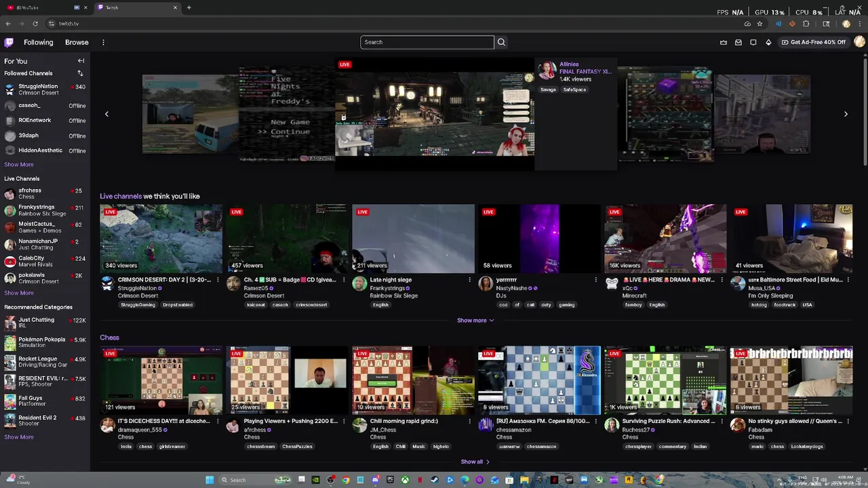The height and width of the screenshot is (488, 868).
Task: Open MoistCactus_ in Live Channels sidebar
Action: tap(45, 227)
